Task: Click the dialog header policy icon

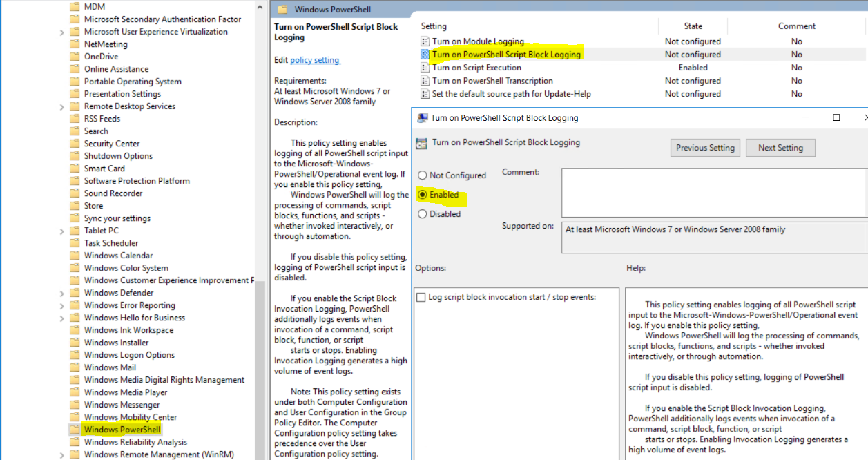Action: coord(421,144)
